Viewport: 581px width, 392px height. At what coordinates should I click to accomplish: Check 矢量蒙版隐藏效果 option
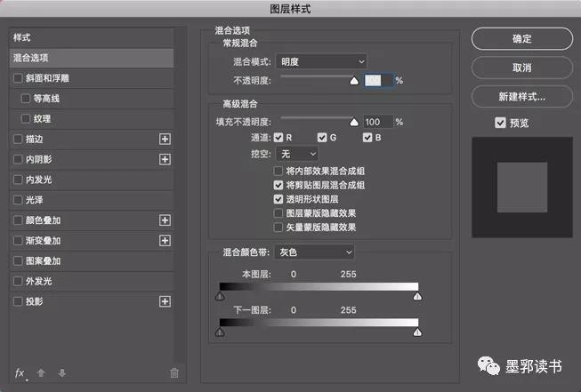[x=278, y=228]
